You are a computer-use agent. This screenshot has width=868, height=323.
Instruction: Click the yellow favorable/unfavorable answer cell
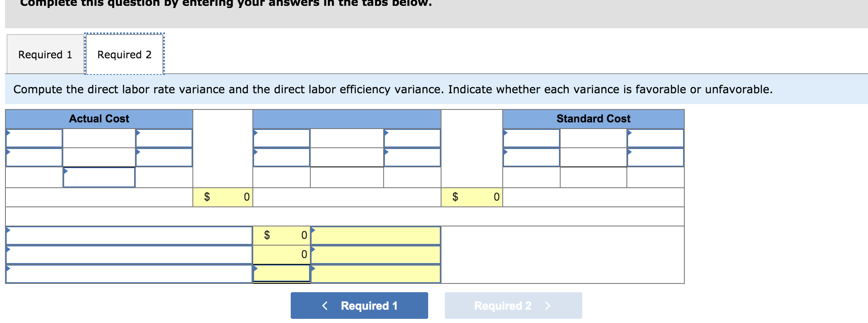click(x=375, y=236)
